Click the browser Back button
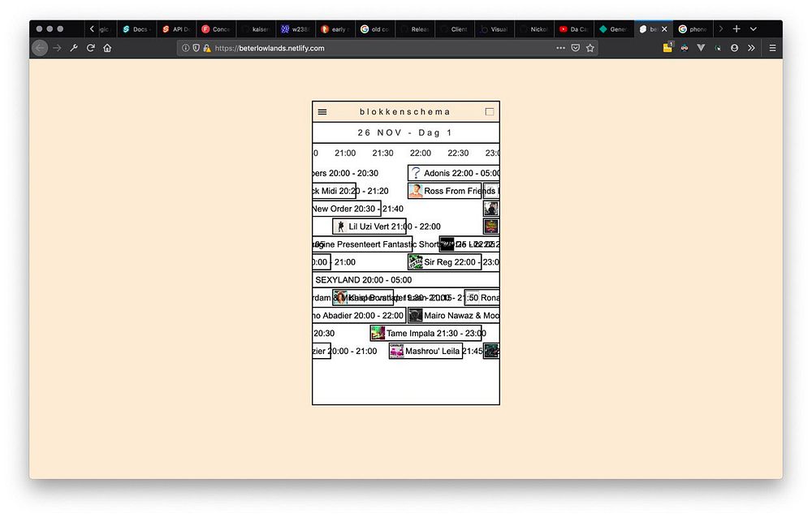812x518 pixels. coord(40,48)
